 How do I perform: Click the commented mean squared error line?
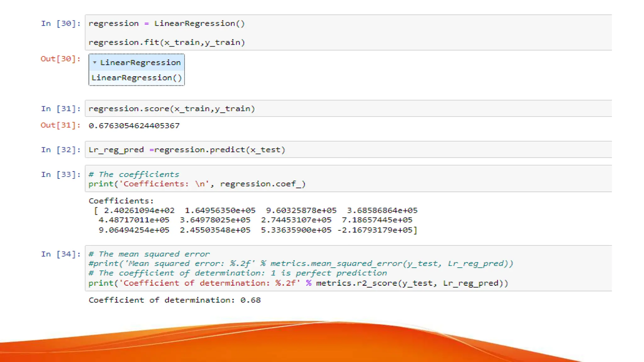[x=300, y=264]
